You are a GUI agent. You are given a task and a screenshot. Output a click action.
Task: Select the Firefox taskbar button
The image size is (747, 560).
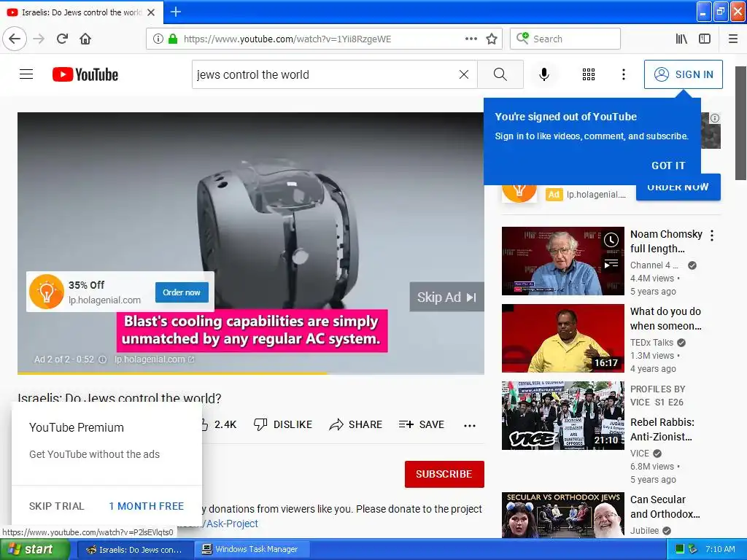[x=135, y=549]
